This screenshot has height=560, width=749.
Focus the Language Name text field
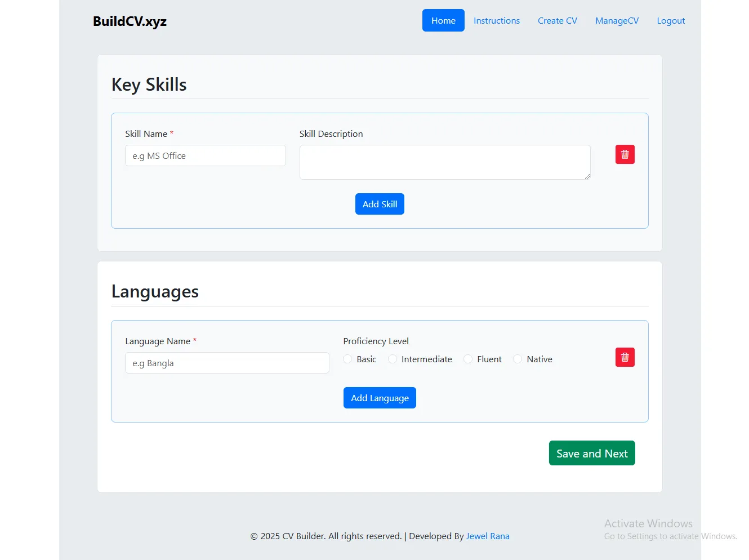pyautogui.click(x=227, y=363)
